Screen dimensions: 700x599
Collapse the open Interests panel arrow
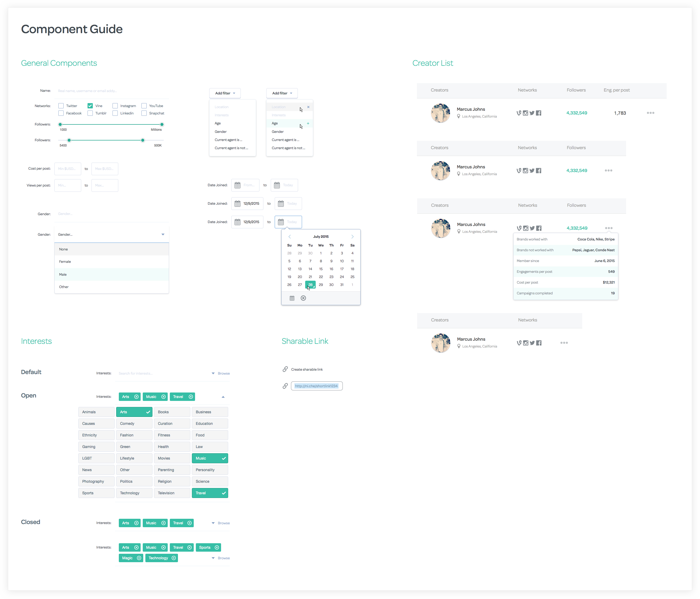coord(223,397)
